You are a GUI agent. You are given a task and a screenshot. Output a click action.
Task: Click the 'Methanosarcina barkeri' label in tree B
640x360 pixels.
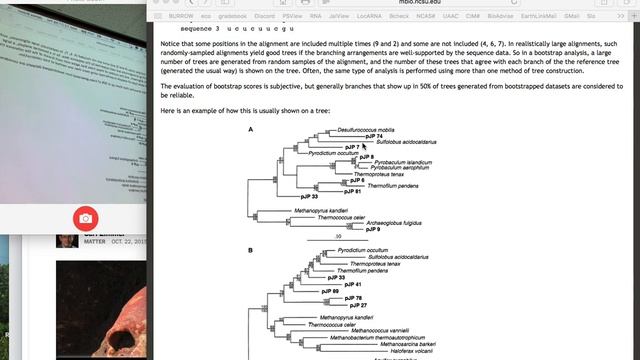pos(408,344)
